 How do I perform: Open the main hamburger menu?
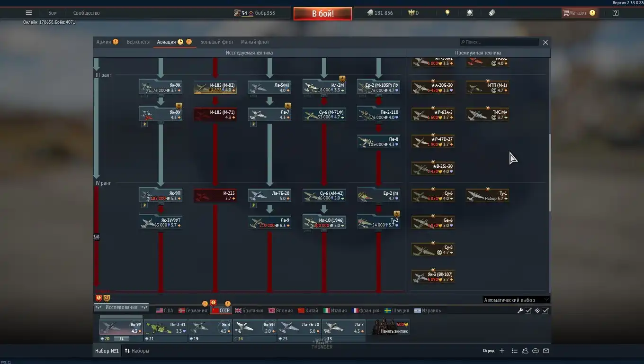(29, 13)
